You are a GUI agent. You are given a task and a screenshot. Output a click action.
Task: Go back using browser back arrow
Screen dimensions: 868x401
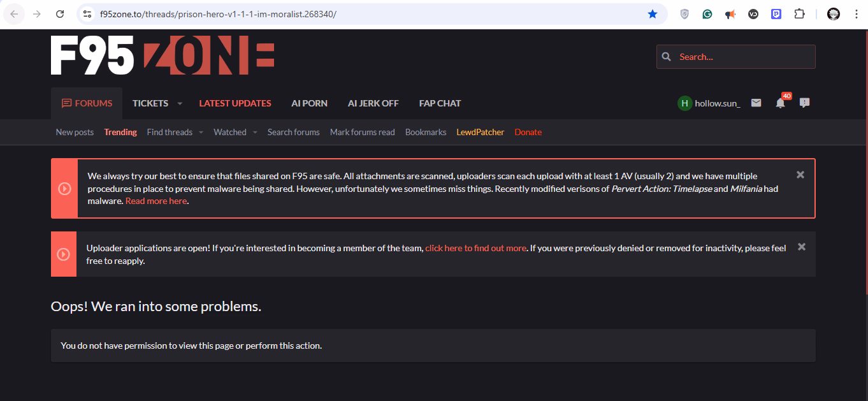14,14
